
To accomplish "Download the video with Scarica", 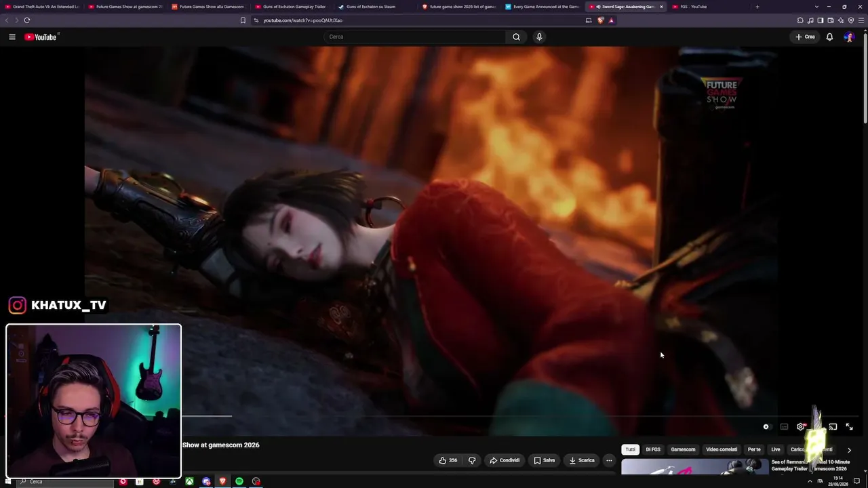I will pos(582,460).
